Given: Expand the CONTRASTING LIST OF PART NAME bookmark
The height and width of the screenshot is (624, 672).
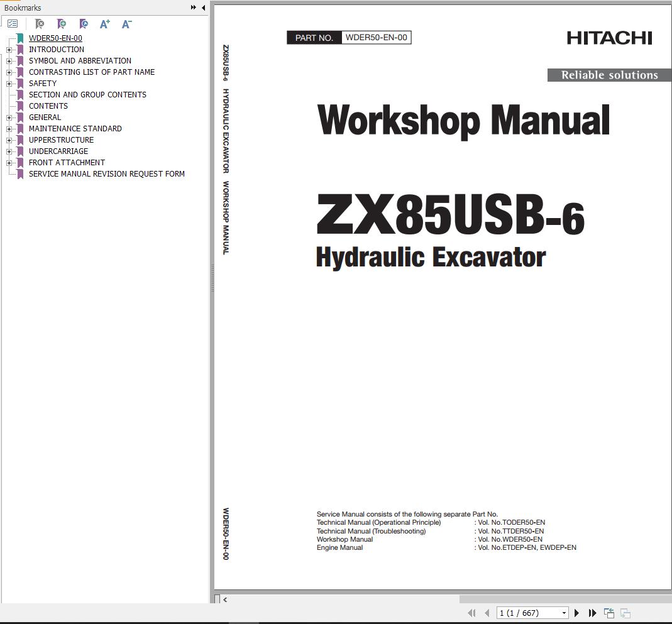Looking at the screenshot, I should 9,72.
